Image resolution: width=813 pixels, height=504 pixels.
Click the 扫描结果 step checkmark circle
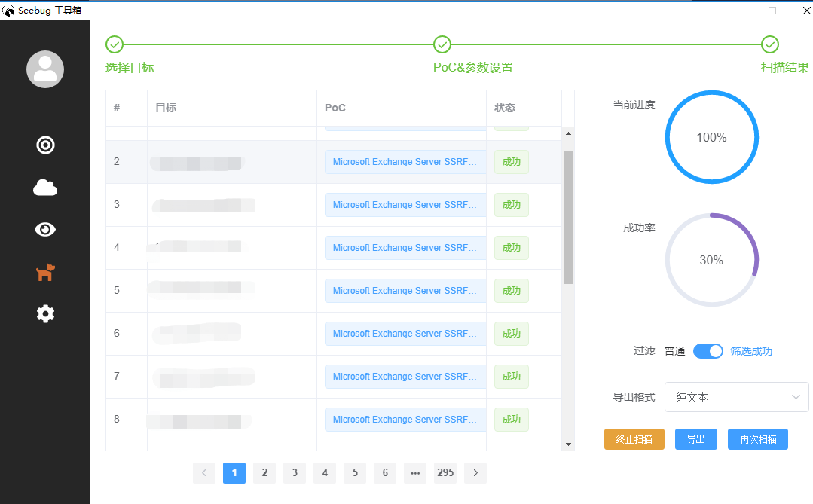click(x=770, y=44)
